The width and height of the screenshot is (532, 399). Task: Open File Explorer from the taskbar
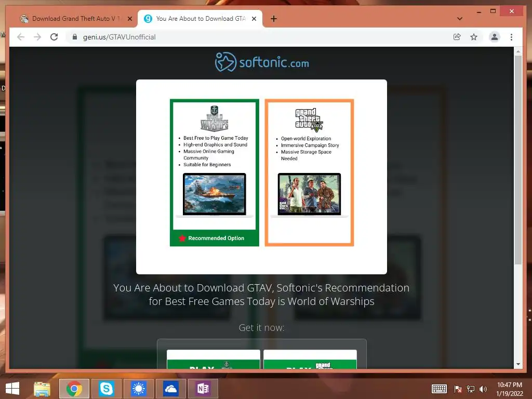click(42, 389)
